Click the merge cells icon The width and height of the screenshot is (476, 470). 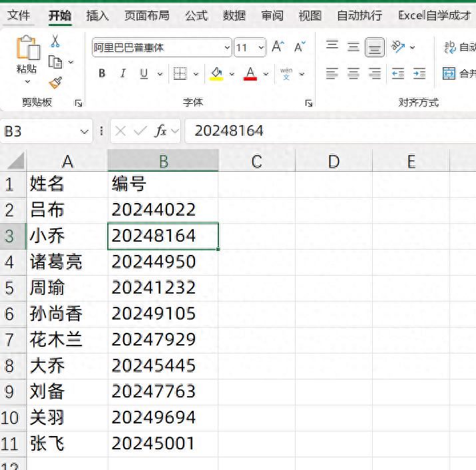coord(449,73)
